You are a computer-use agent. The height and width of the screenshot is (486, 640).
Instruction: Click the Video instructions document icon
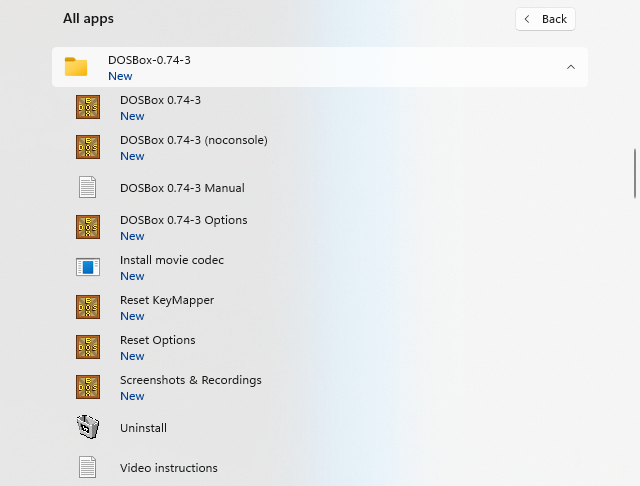(x=87, y=467)
